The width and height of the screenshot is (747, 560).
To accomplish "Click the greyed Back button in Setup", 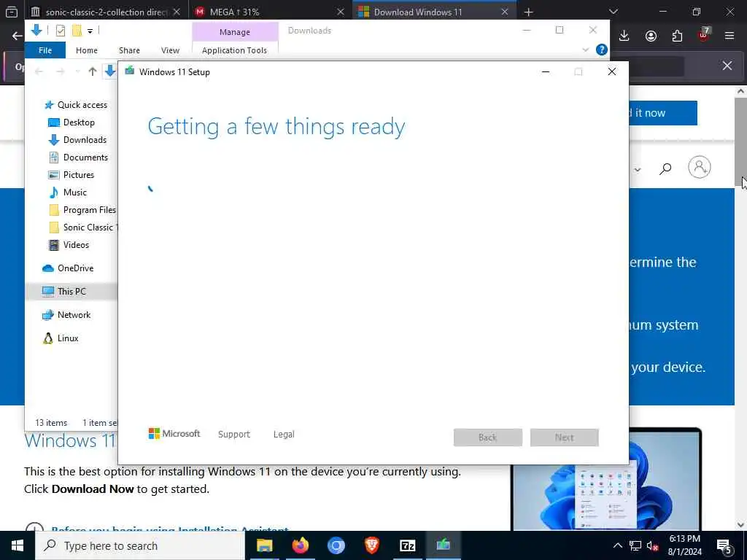I will coord(487,437).
